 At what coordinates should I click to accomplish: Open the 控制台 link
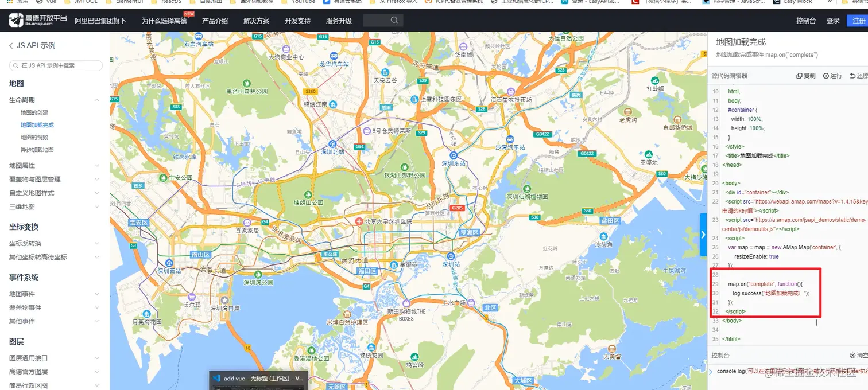click(806, 21)
